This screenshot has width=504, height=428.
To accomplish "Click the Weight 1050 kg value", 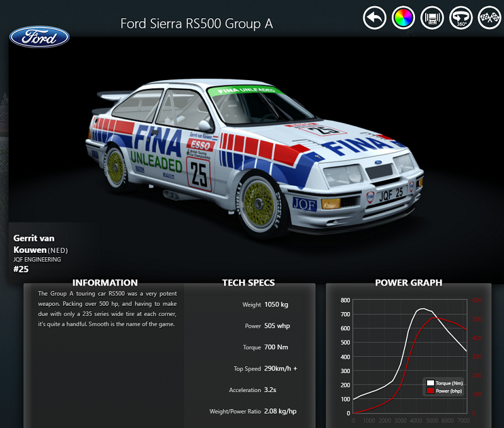I will coord(276,304).
